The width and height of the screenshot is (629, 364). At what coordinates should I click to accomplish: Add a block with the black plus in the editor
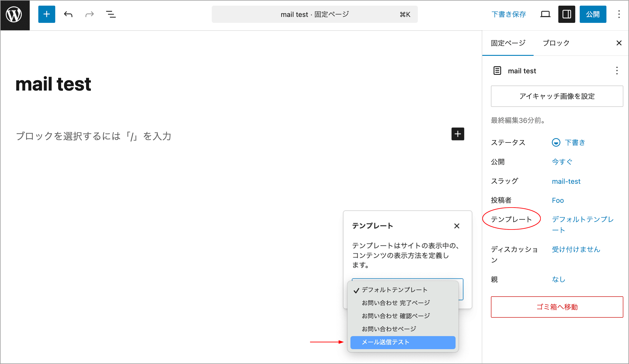tap(458, 134)
